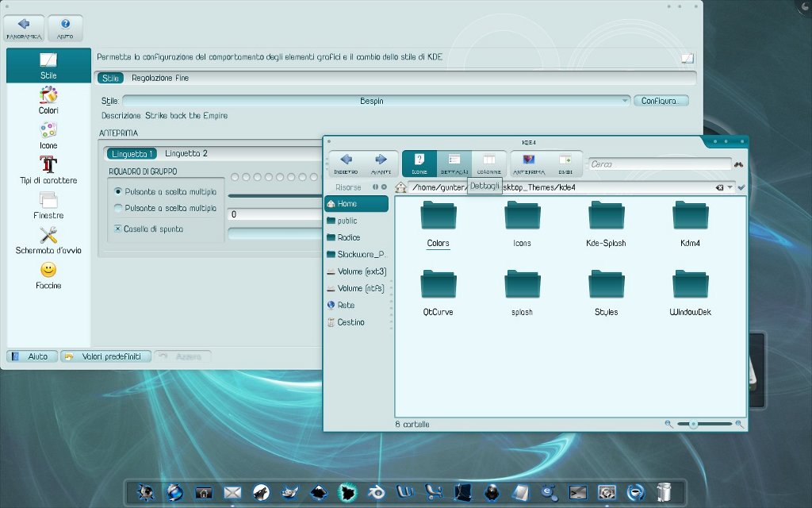Open the terminal dock icon
The width and height of the screenshot is (812, 508).
578,491
